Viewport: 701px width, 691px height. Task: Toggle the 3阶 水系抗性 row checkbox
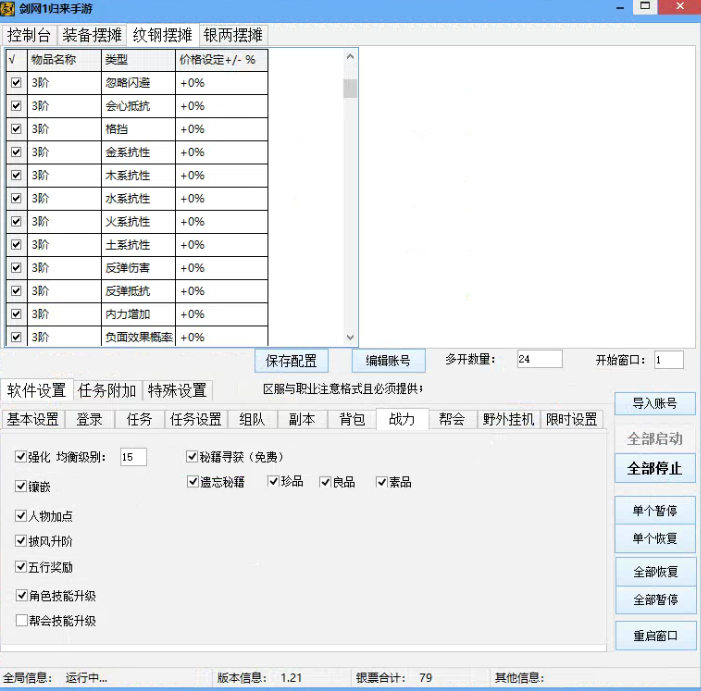pyautogui.click(x=17, y=198)
